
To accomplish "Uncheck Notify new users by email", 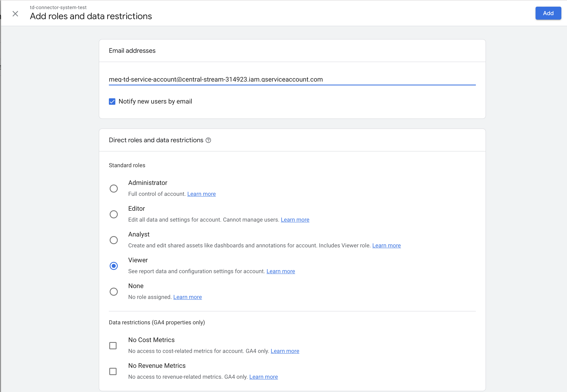I will point(112,102).
